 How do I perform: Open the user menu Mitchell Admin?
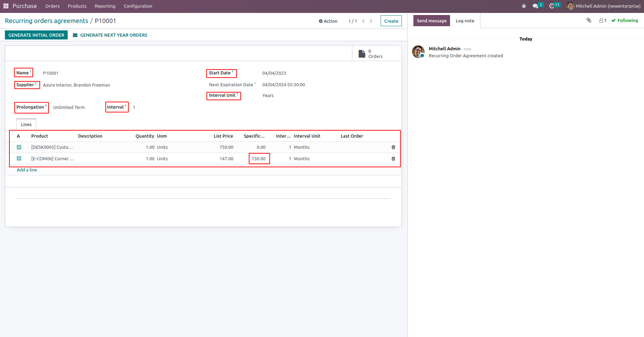pyautogui.click(x=604, y=6)
